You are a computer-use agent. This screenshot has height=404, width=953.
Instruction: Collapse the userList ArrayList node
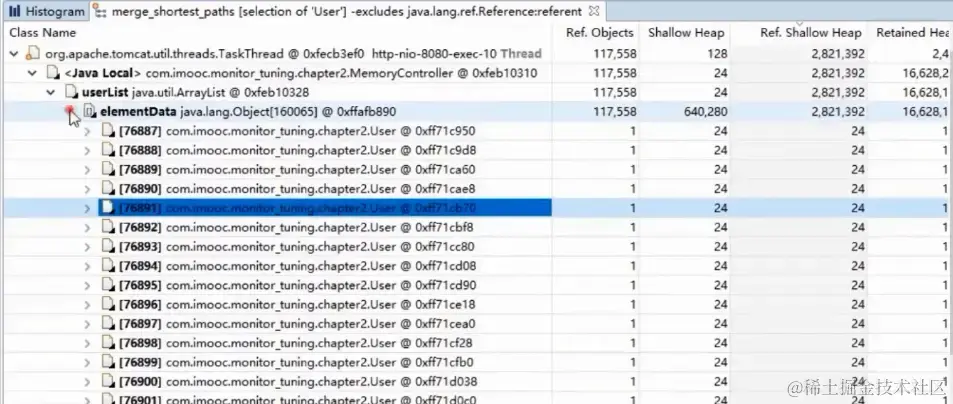[x=51, y=93]
